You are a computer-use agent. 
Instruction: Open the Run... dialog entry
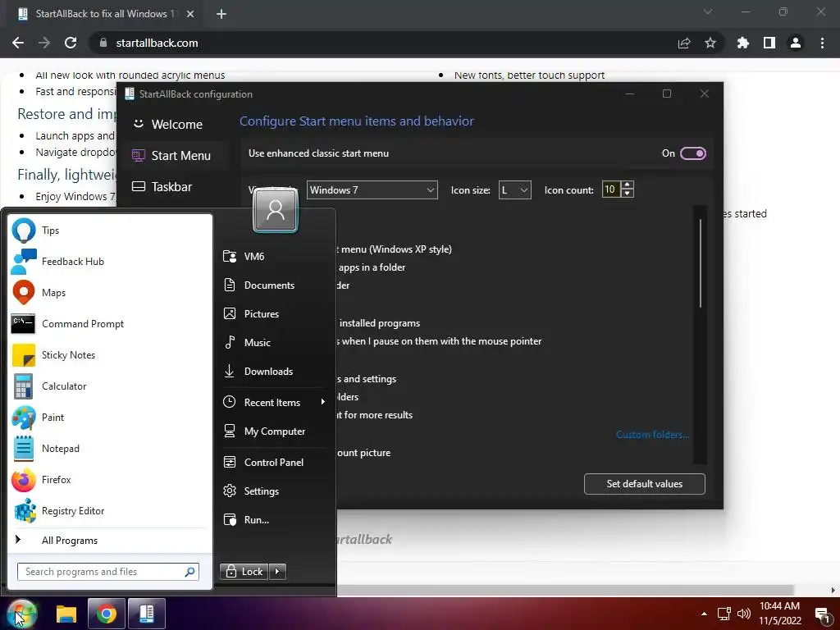click(274, 519)
